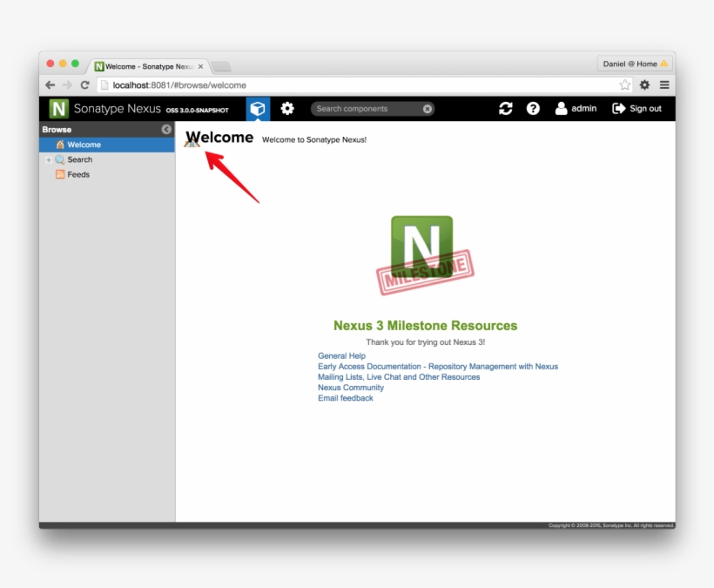Expand the Search tree node
714x588 pixels.
49,160
